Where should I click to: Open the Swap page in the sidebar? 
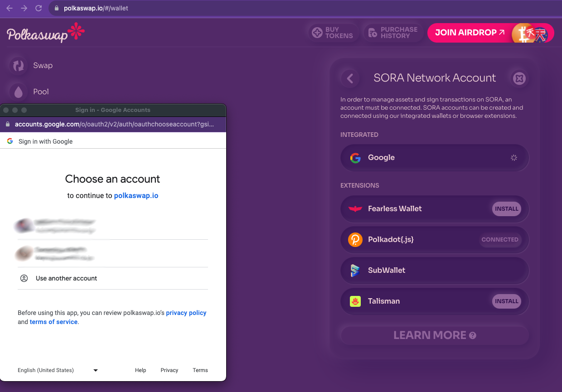tap(31, 66)
